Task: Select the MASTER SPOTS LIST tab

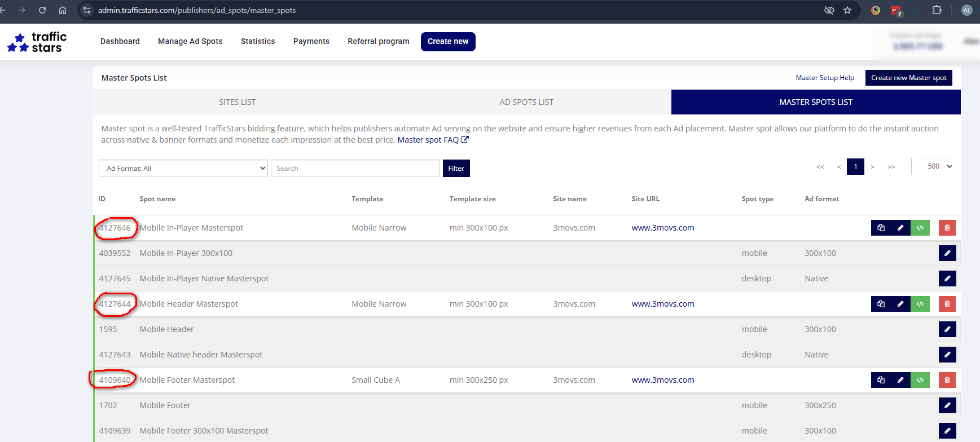Action: (x=816, y=102)
